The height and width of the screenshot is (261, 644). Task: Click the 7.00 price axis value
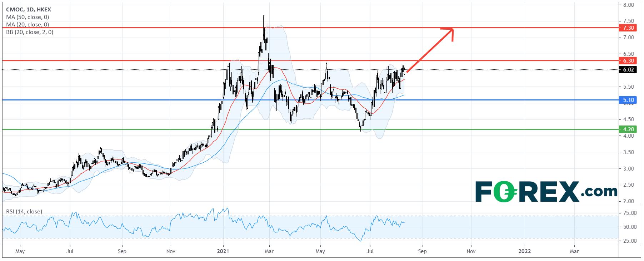tap(628, 38)
